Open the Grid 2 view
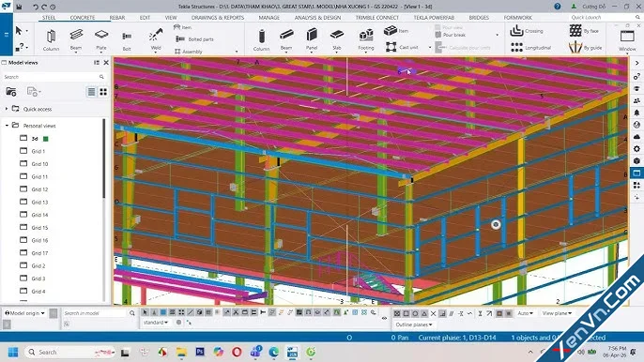The width and height of the screenshot is (644, 362). pos(38,265)
